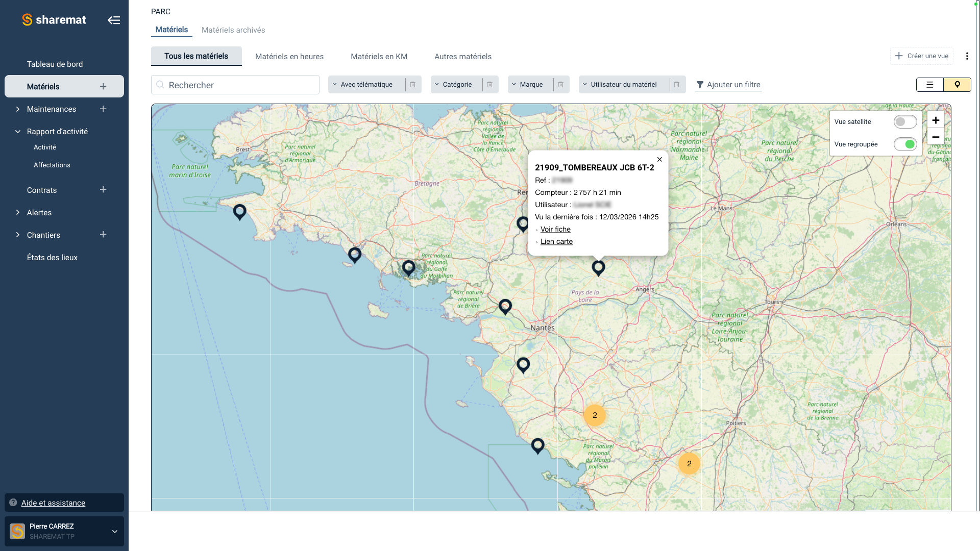Switch to the Matériels archivés tab
The image size is (980, 551).
tap(233, 30)
